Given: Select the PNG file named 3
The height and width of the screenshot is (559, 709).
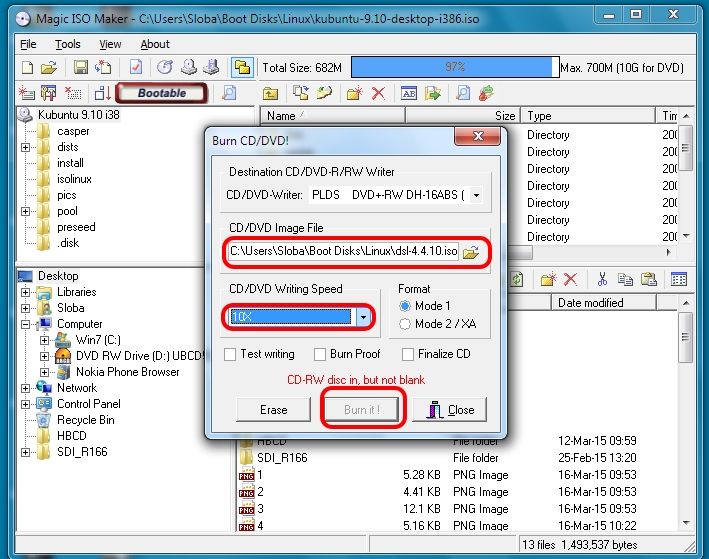Looking at the screenshot, I should (260, 509).
